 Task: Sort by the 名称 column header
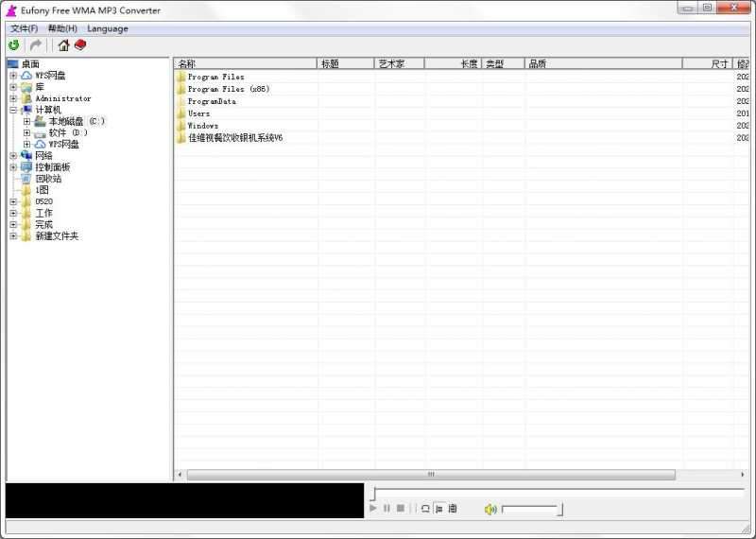click(x=246, y=63)
